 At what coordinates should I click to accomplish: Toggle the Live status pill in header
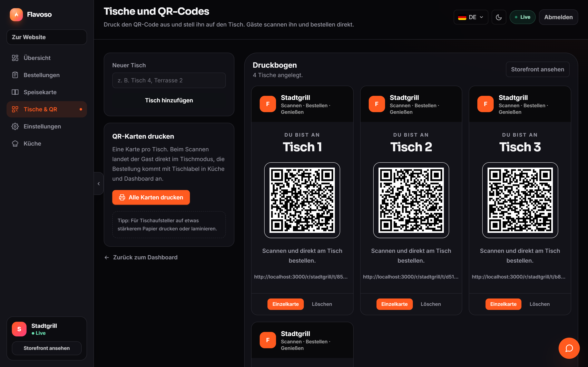pos(522,17)
